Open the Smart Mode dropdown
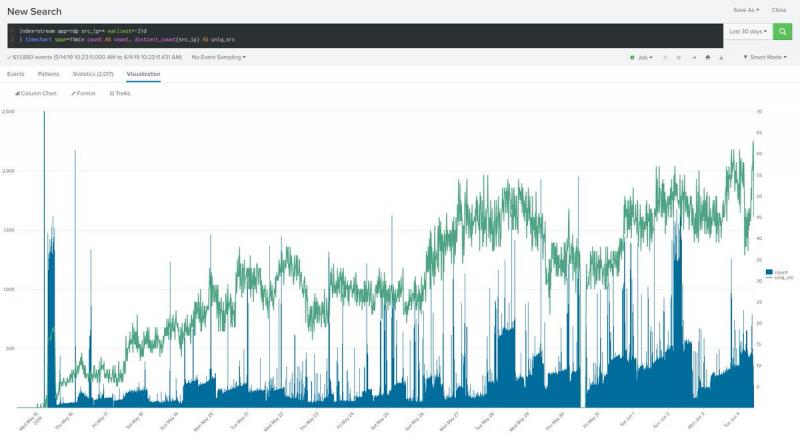This screenshot has height=441, width=800. 766,57
